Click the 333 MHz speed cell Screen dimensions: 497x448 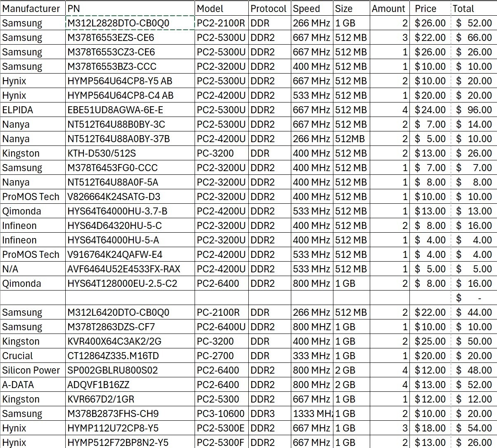pos(312,356)
